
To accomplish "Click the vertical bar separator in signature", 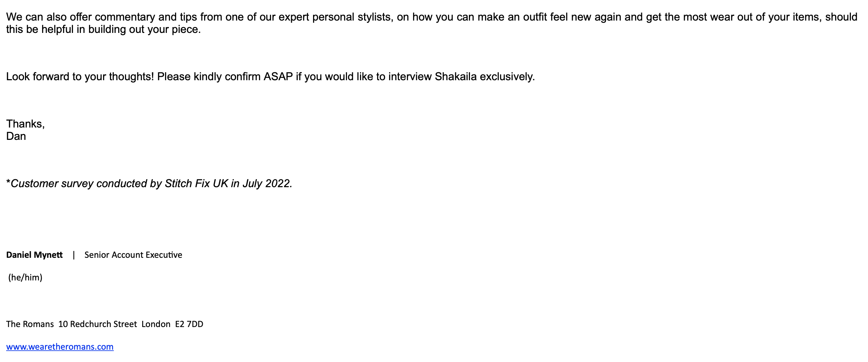I will [x=74, y=255].
